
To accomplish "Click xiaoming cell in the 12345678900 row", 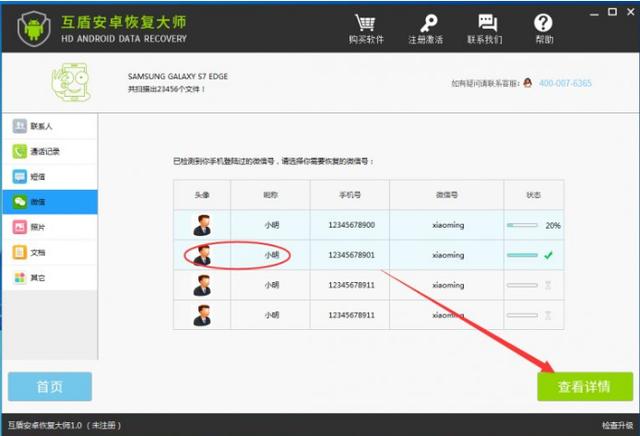I will [x=448, y=225].
